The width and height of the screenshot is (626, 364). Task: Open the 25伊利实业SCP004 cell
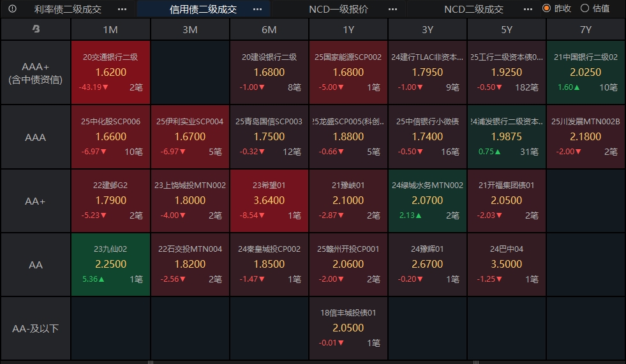point(190,137)
